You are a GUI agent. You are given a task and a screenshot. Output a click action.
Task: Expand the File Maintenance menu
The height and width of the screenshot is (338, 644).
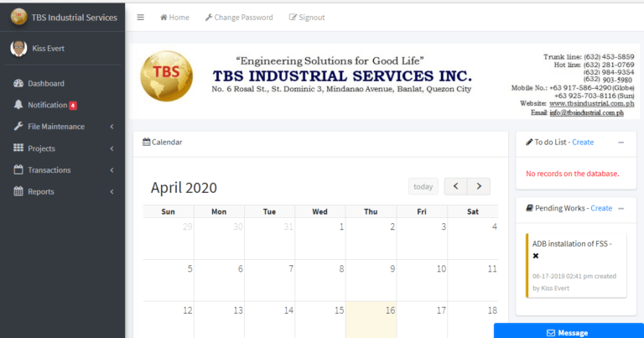point(56,127)
